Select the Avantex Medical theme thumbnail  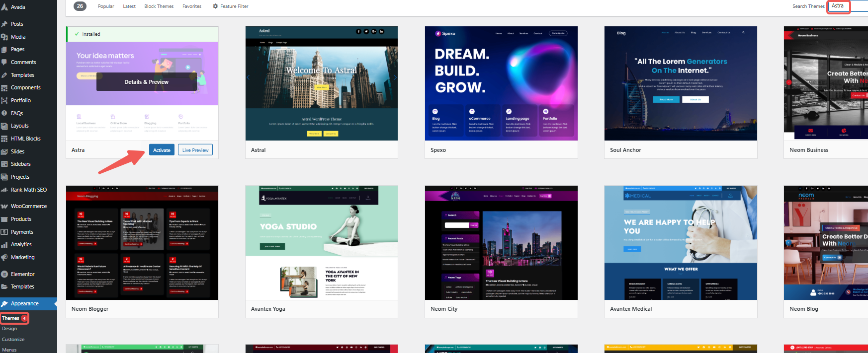click(681, 243)
